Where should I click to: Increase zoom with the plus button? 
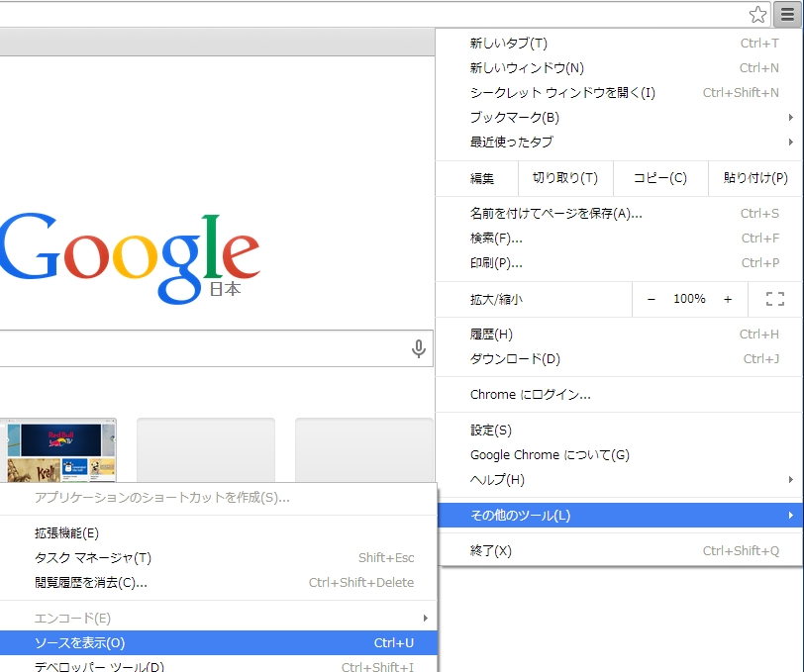[728, 299]
